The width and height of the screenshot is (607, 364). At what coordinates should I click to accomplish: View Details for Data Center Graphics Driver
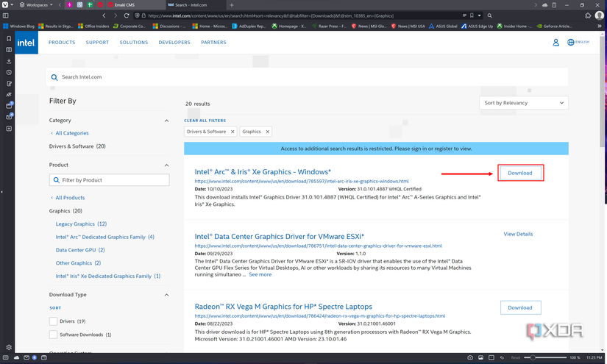tap(518, 234)
